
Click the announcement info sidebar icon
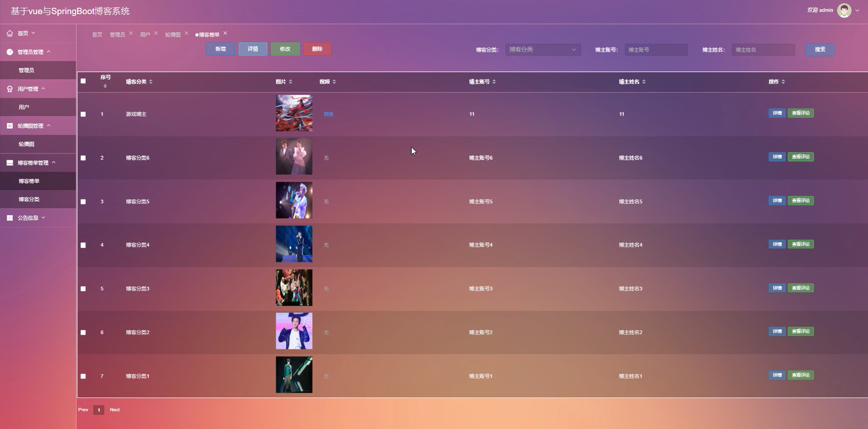[10, 218]
